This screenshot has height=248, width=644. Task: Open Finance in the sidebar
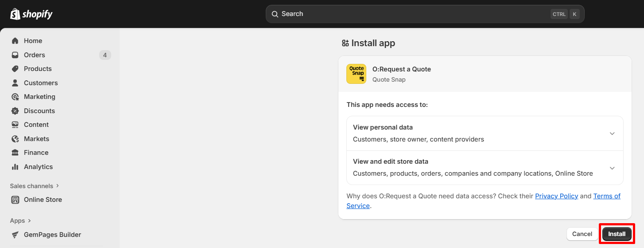(x=36, y=153)
